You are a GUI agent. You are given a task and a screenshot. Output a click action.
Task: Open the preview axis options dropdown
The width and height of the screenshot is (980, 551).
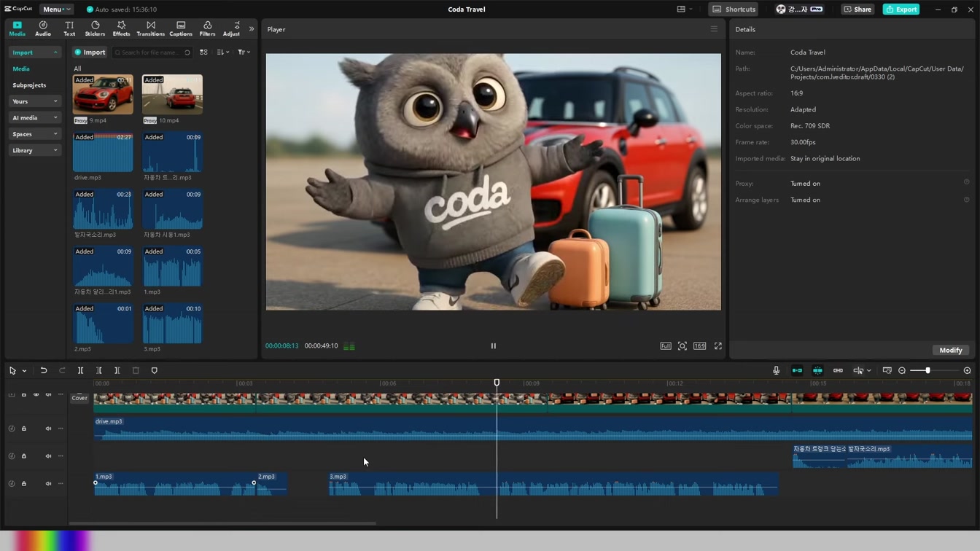(x=868, y=371)
